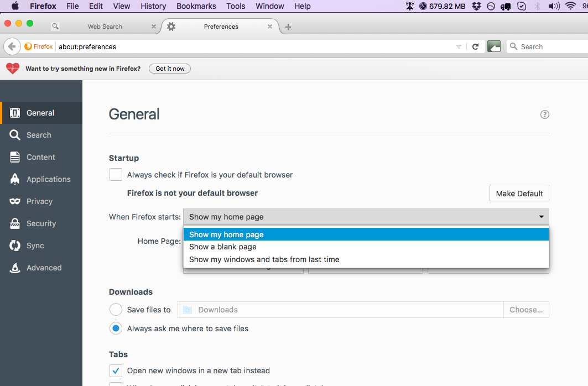588x386 pixels.
Task: Click the Bluetooth menu bar icon
Action: pyautogui.click(x=537, y=6)
